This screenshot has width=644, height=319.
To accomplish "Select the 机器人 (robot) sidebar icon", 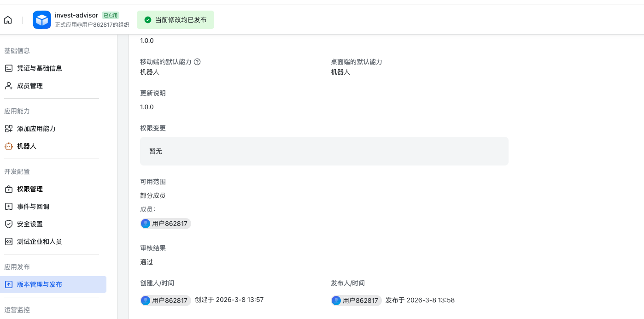I will point(8,146).
